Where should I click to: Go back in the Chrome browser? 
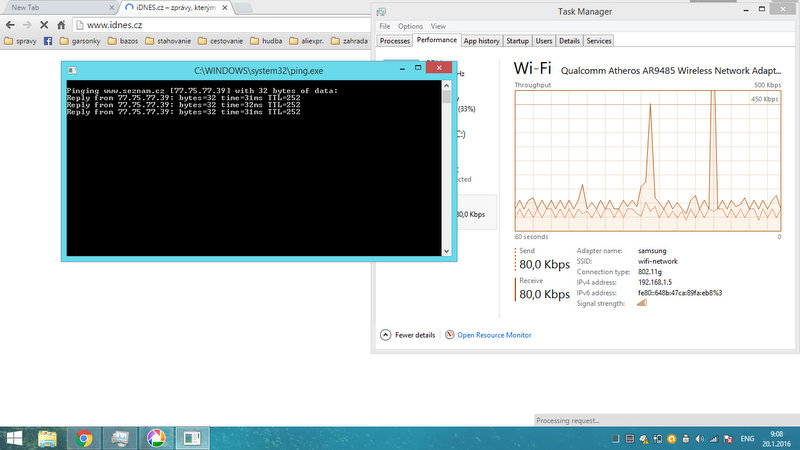pos(10,24)
